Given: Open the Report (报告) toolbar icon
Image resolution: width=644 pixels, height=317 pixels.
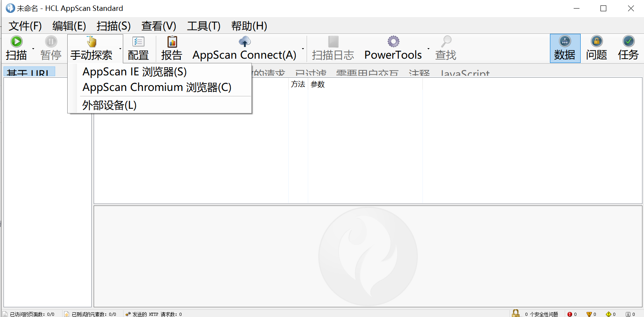Looking at the screenshot, I should (x=172, y=41).
